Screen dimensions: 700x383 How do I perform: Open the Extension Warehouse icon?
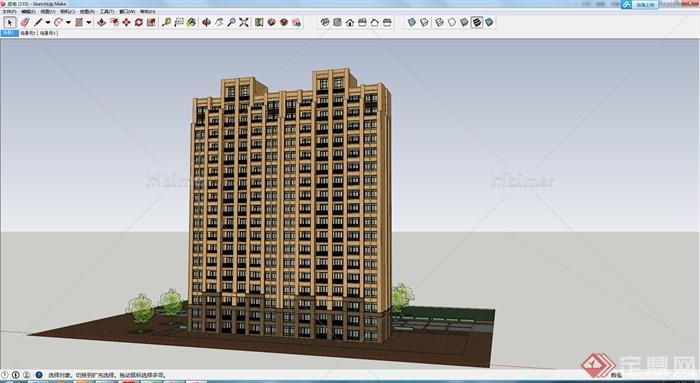pyautogui.click(x=296, y=22)
